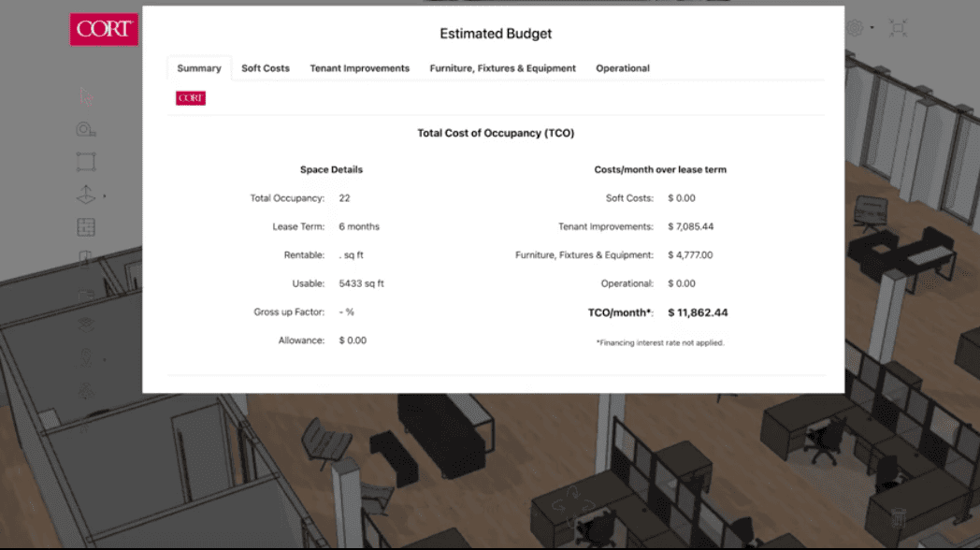Activate the 3D elevation arrow tool
Viewport: 980px width, 550px height.
click(x=86, y=195)
